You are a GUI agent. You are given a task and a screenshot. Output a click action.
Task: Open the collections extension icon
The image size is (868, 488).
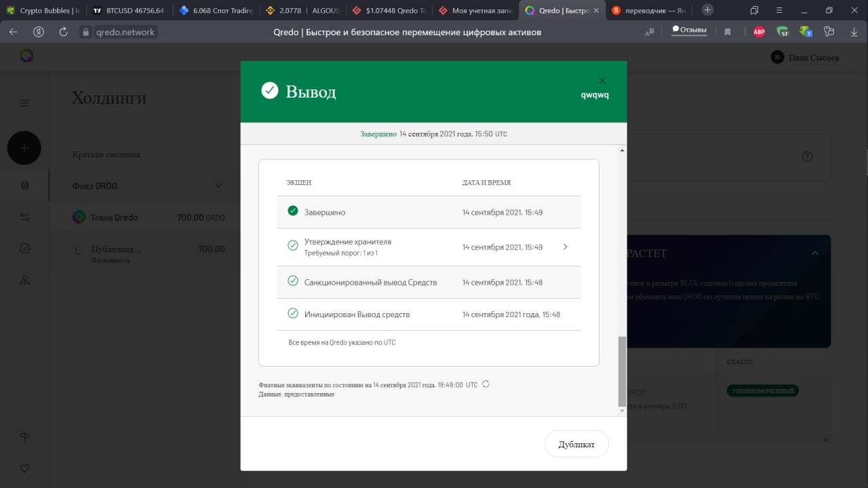pyautogui.click(x=829, y=32)
